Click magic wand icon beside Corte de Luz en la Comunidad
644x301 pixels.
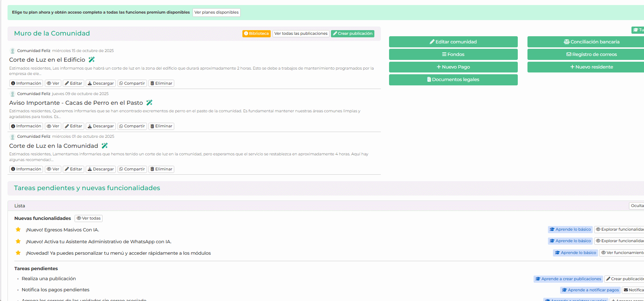click(105, 146)
